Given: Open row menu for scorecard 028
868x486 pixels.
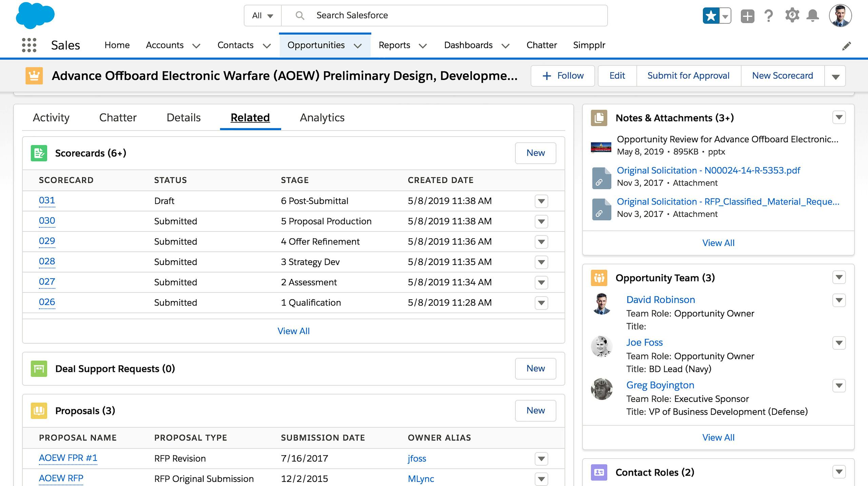Looking at the screenshot, I should [x=541, y=262].
